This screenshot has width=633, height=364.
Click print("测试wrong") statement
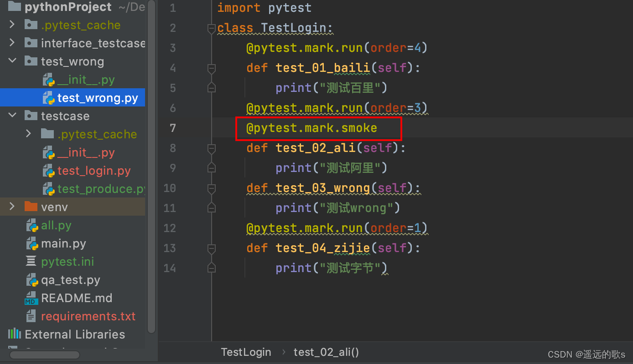point(338,208)
